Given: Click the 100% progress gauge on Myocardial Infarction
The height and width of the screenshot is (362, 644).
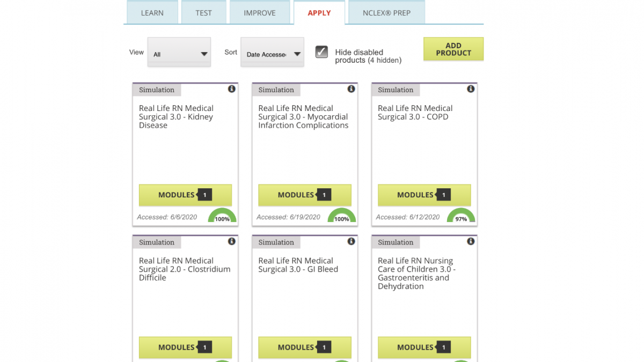Looking at the screenshot, I should pos(342,216).
